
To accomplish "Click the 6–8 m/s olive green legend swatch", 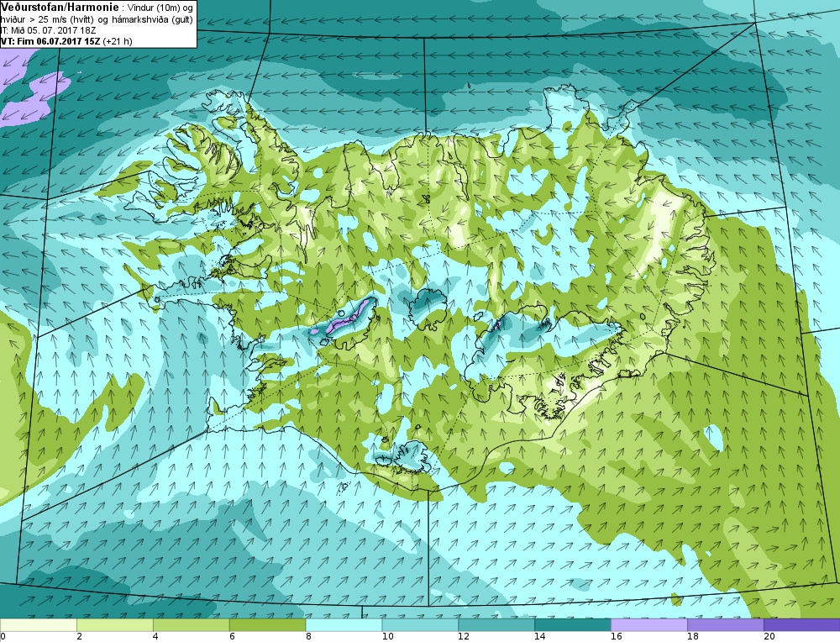I will pyautogui.click(x=267, y=625).
